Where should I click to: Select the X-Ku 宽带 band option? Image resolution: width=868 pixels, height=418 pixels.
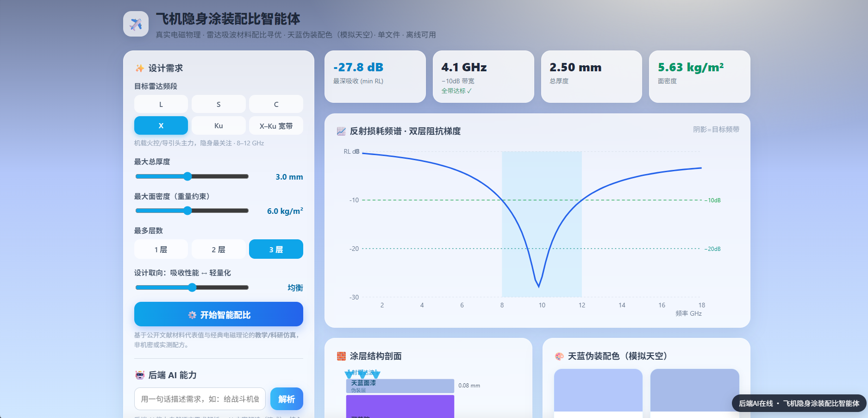[x=276, y=125]
